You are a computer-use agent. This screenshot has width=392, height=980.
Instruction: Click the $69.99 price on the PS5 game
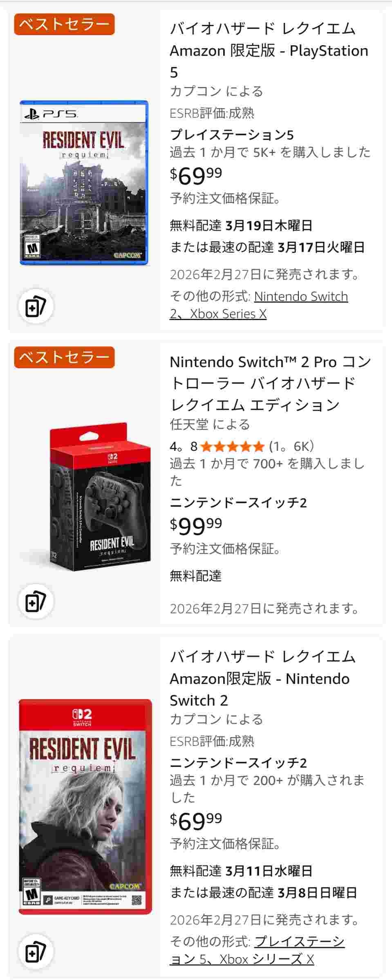pos(196,175)
